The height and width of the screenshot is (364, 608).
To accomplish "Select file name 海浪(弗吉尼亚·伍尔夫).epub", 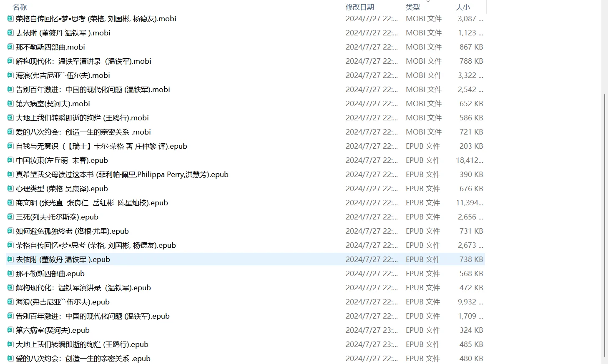I will 63,302.
